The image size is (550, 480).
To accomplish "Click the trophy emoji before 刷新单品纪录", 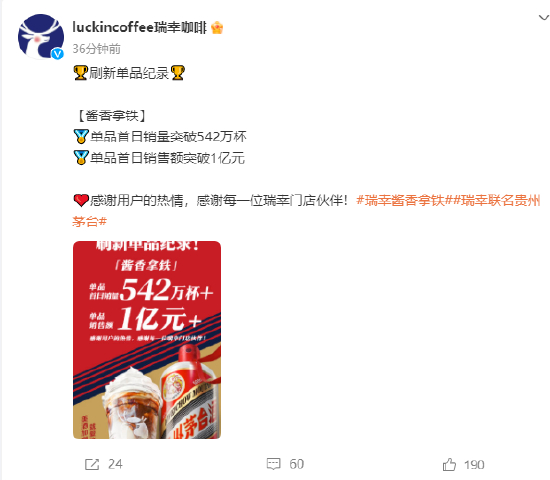I will [80, 73].
